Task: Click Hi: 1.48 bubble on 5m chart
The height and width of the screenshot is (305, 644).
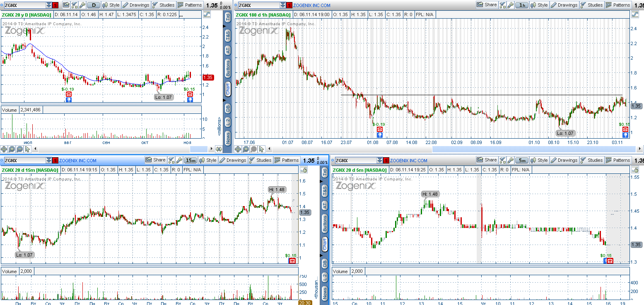Action: point(430,194)
